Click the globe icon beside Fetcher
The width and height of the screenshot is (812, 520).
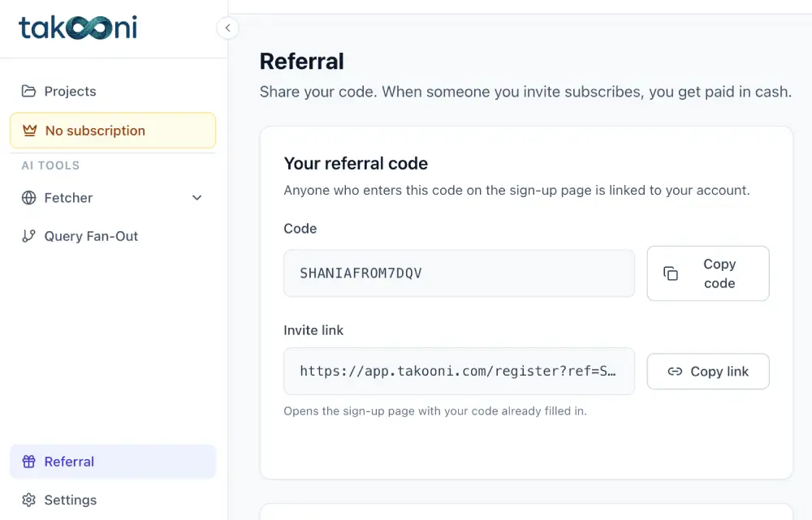29,198
